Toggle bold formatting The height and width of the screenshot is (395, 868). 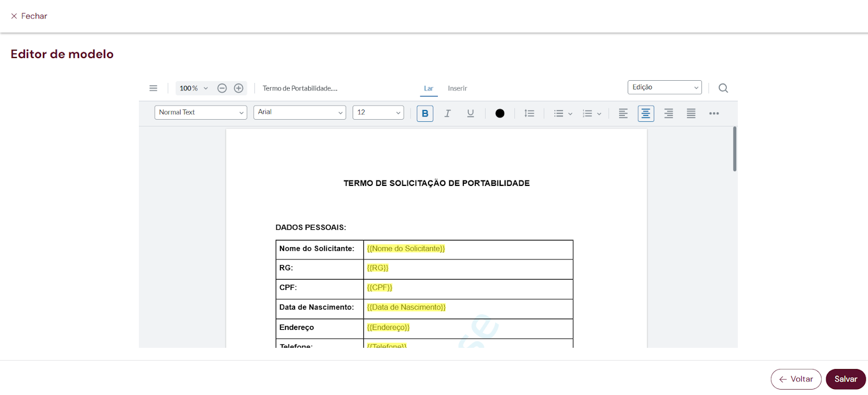pos(425,113)
